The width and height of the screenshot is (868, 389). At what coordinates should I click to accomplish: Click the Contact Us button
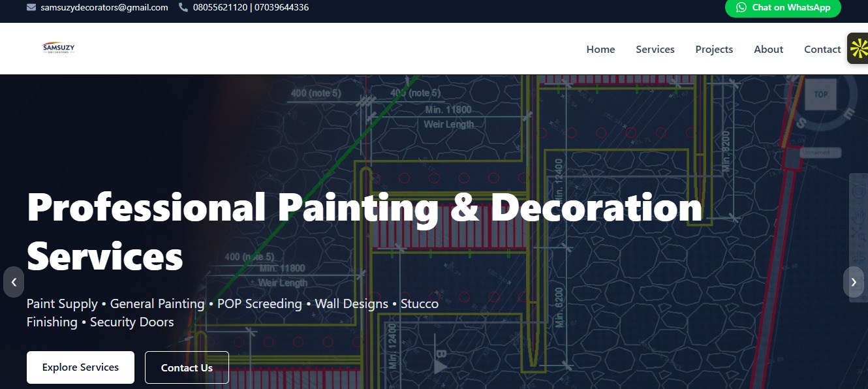point(187,367)
